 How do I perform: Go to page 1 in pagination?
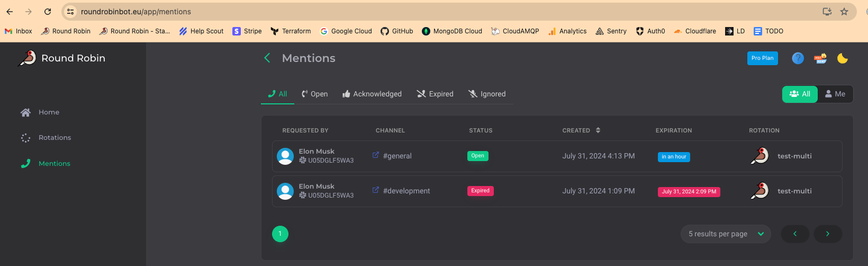click(x=280, y=234)
